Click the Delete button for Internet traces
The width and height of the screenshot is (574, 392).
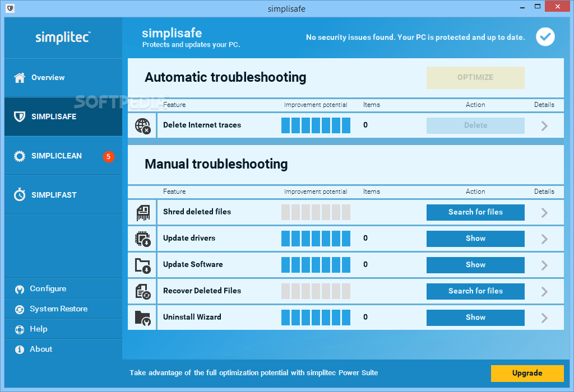[475, 125]
